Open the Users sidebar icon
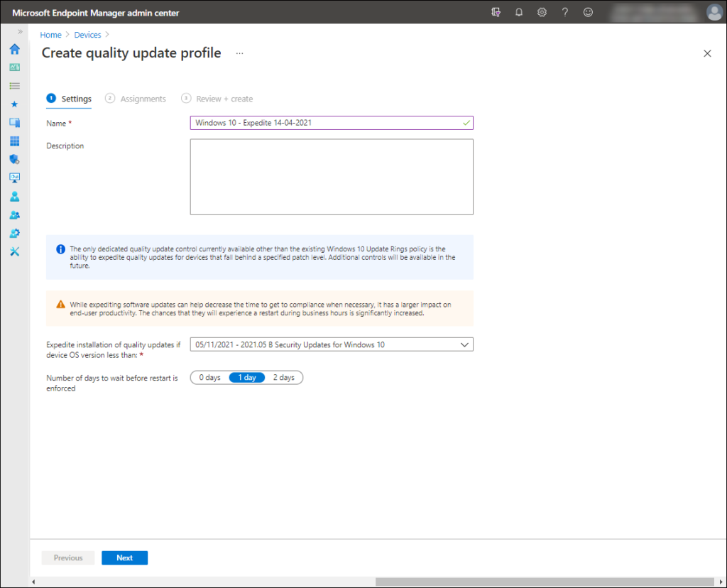 coord(15,197)
